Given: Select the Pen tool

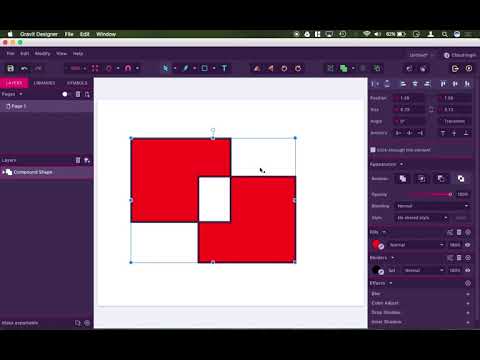Looking at the screenshot, I should pos(185,68).
